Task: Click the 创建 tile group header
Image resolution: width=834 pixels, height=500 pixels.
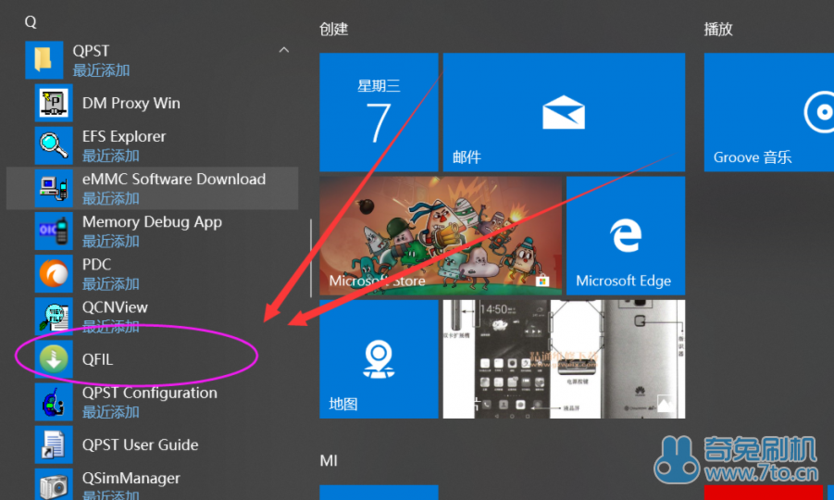Action: (x=333, y=29)
